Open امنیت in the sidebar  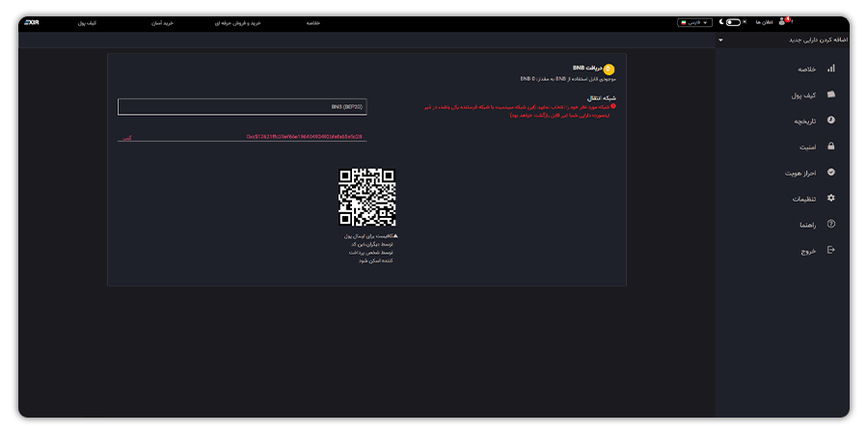tap(807, 148)
